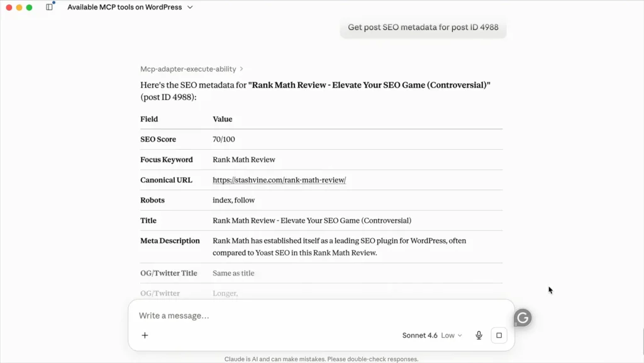Click the 'Available MCP tools on WordPress' chat title
644x363 pixels.
(x=125, y=7)
